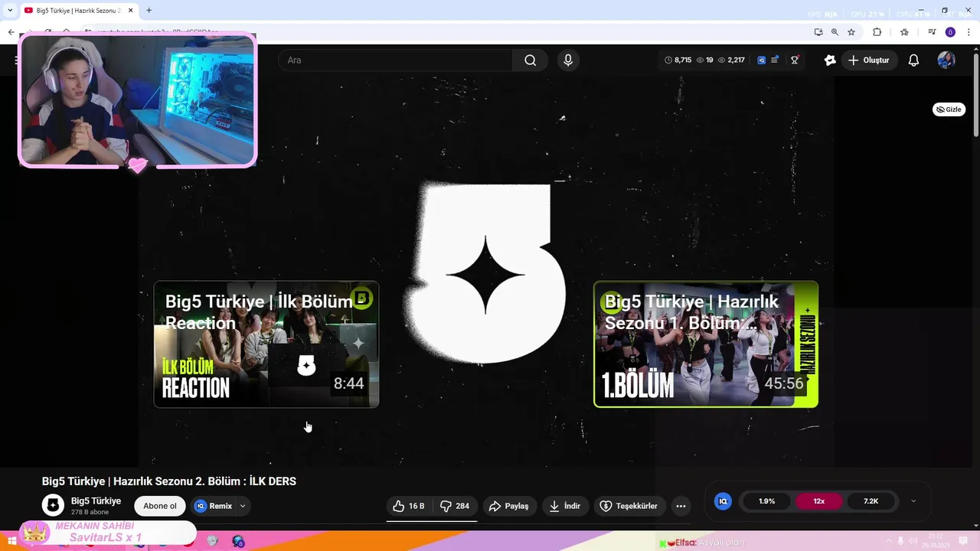Start voice search with the microphone icon
The height and width of the screenshot is (551, 980).
567,60
